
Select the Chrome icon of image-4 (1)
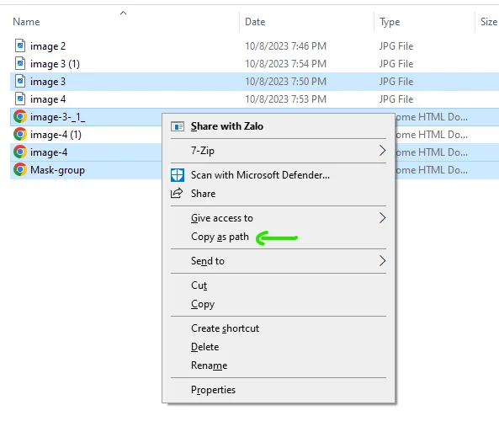coord(19,134)
